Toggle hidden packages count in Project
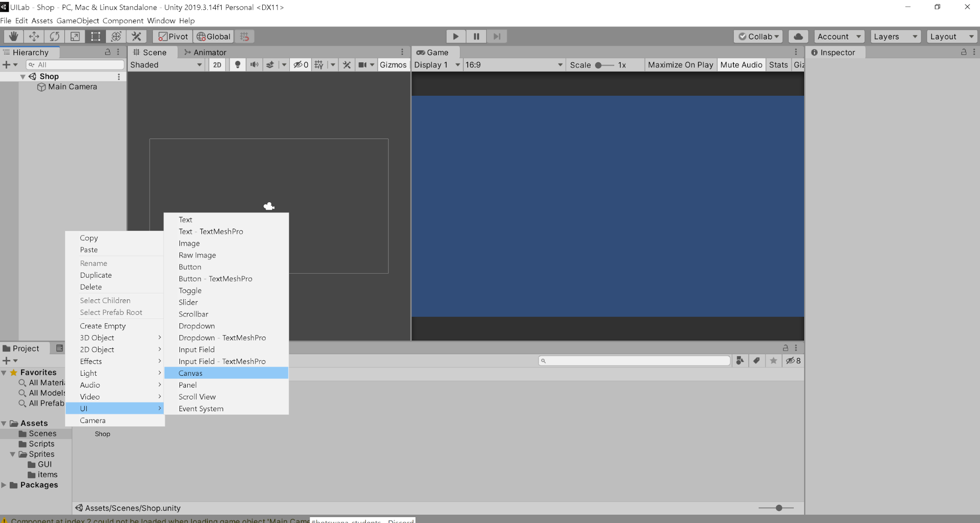980x523 pixels. [x=793, y=361]
